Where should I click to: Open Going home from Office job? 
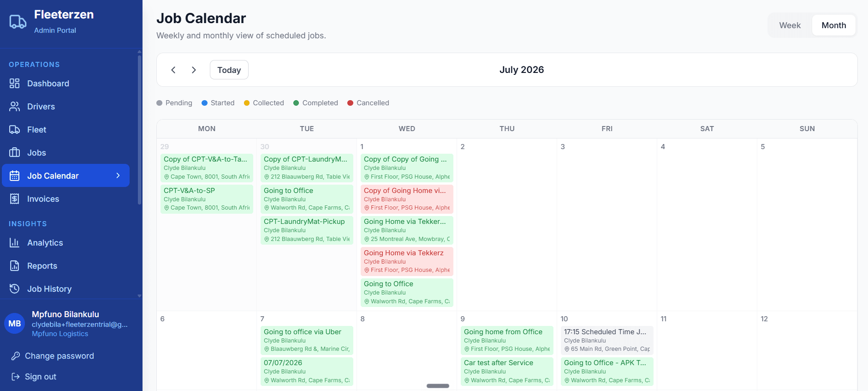coord(507,340)
